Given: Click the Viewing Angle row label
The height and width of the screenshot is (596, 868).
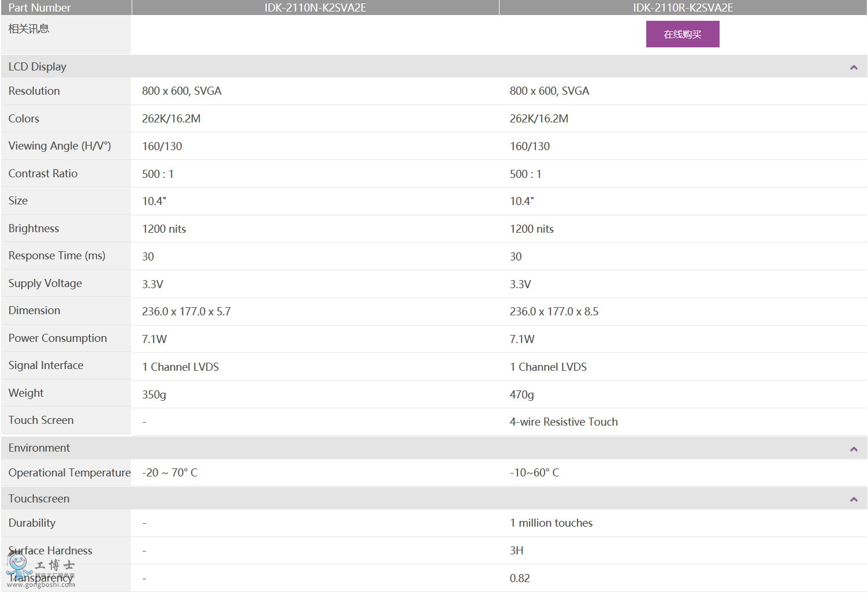Looking at the screenshot, I should pyautogui.click(x=59, y=146).
